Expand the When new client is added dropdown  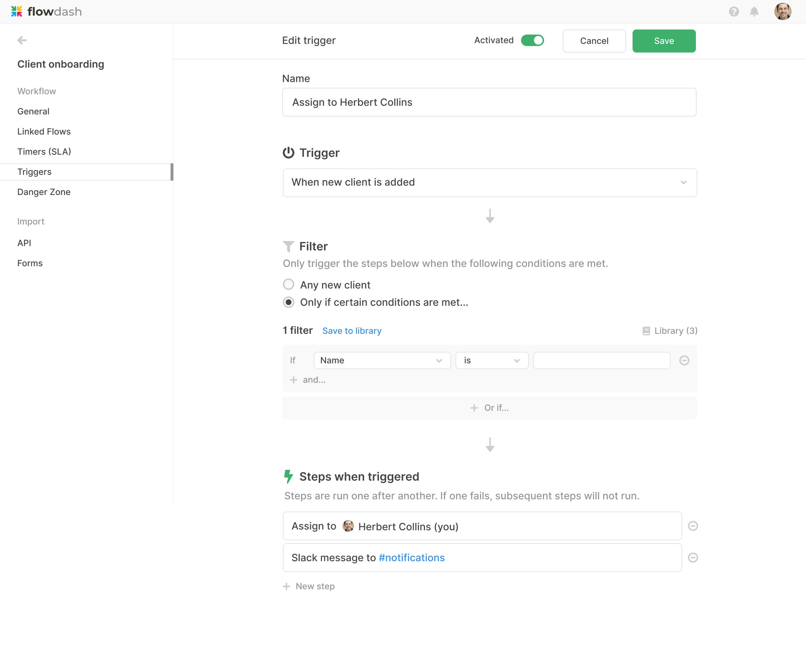(489, 182)
